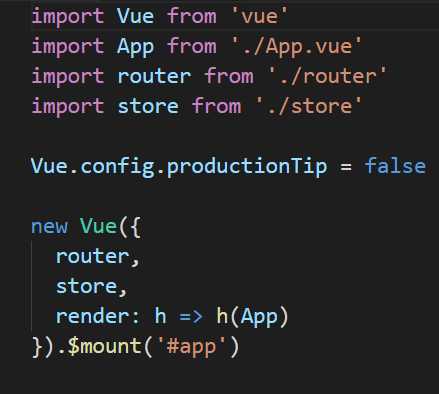Click store identifier in import statement

click(x=148, y=106)
